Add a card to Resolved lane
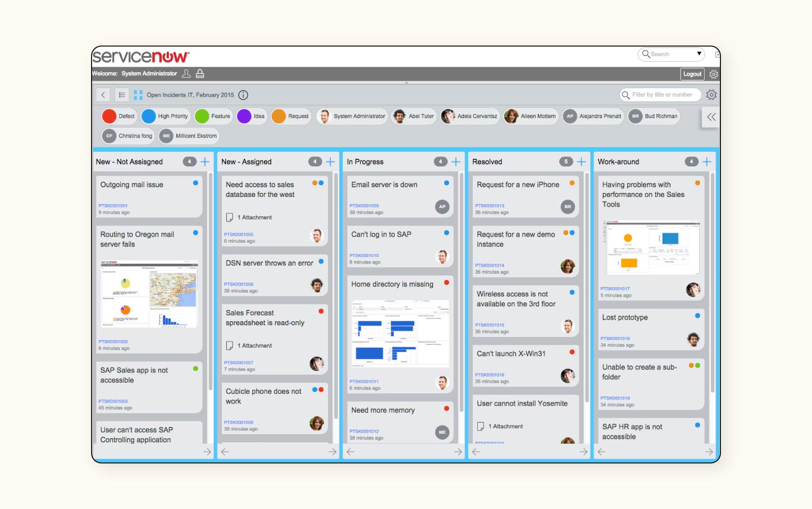Viewport: 812px width, 509px height. pos(581,162)
